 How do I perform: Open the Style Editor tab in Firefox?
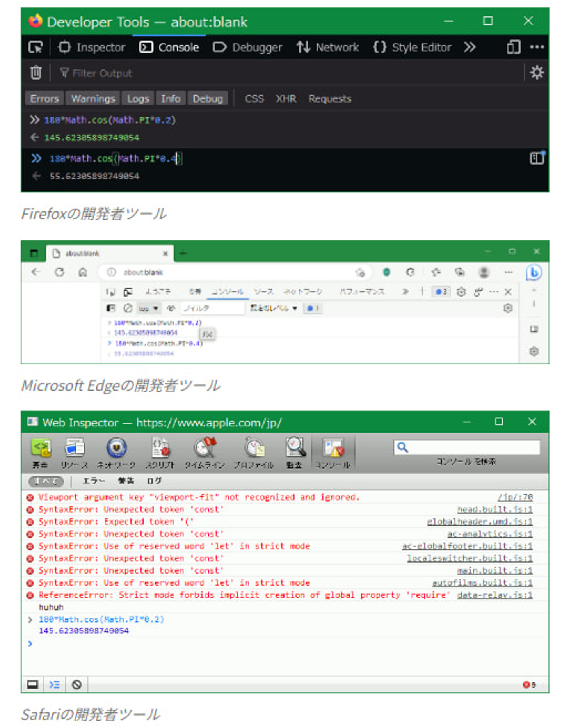point(412,48)
